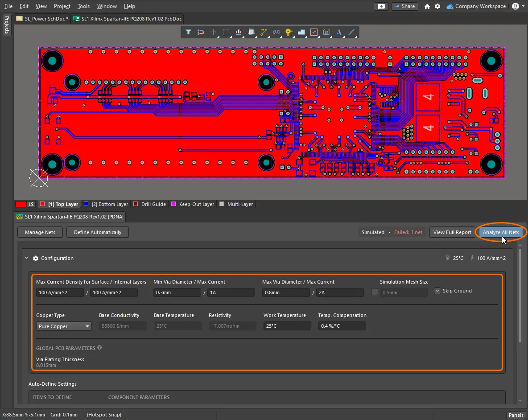Click the Work Temperature input field

(x=287, y=326)
